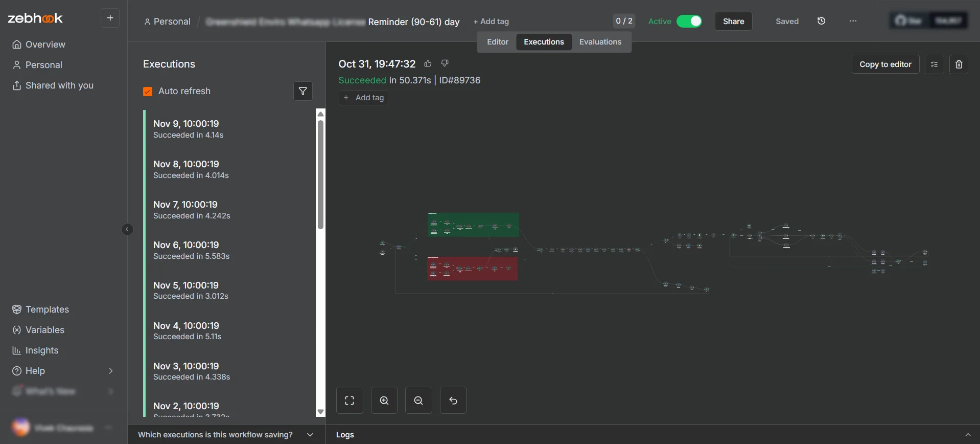Image resolution: width=980 pixels, height=444 pixels.
Task: Delete this execution with trash icon
Action: (959, 64)
